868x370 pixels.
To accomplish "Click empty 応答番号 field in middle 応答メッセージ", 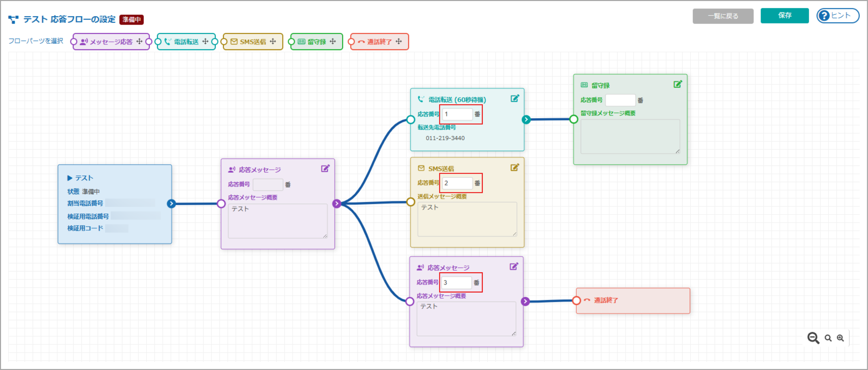I will point(268,184).
